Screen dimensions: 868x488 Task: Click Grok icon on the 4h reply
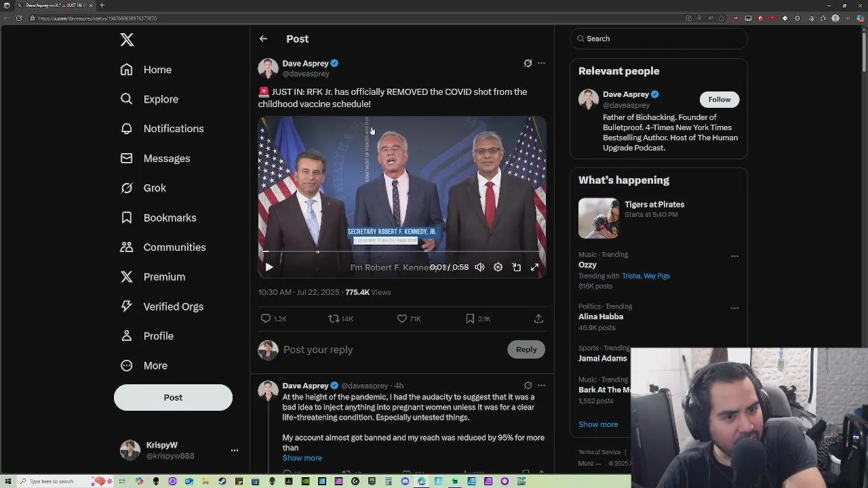[528, 386]
